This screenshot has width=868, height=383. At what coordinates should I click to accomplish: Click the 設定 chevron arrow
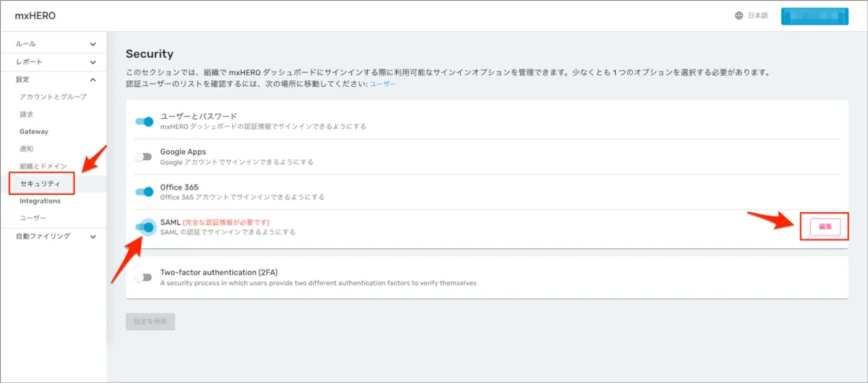click(93, 80)
